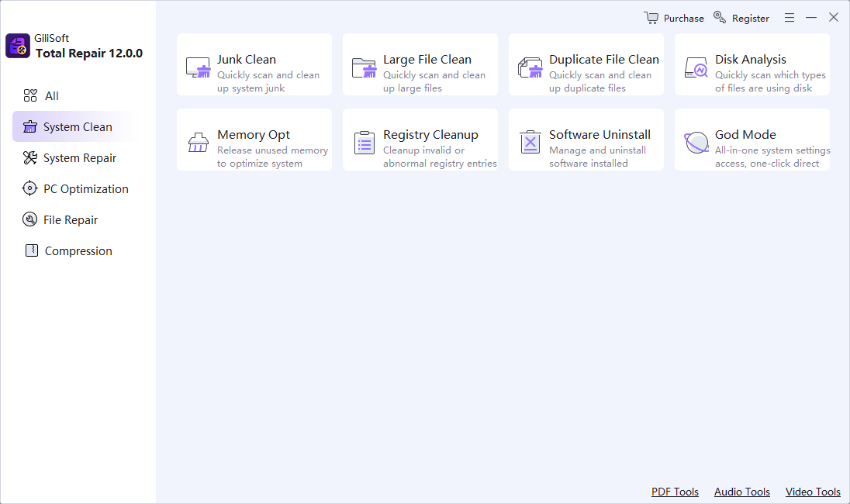Open the Video Tools link
The height and width of the screenshot is (504, 850).
tap(813, 492)
